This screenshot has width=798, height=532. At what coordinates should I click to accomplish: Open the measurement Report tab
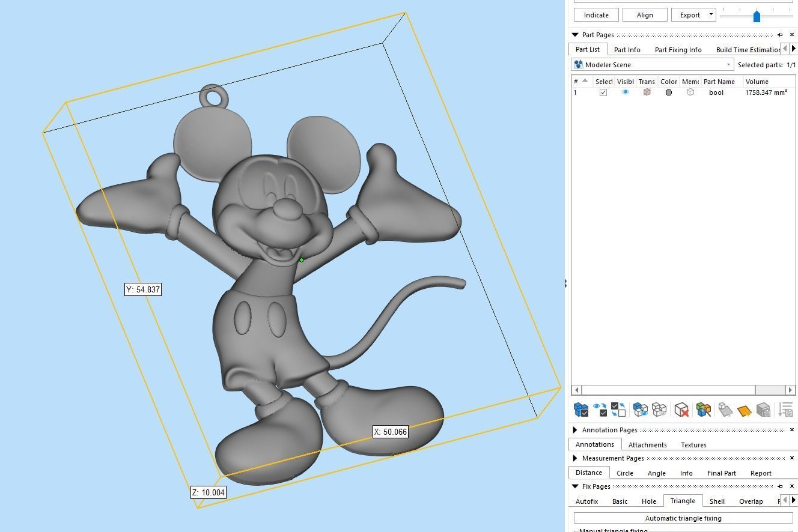click(x=760, y=473)
